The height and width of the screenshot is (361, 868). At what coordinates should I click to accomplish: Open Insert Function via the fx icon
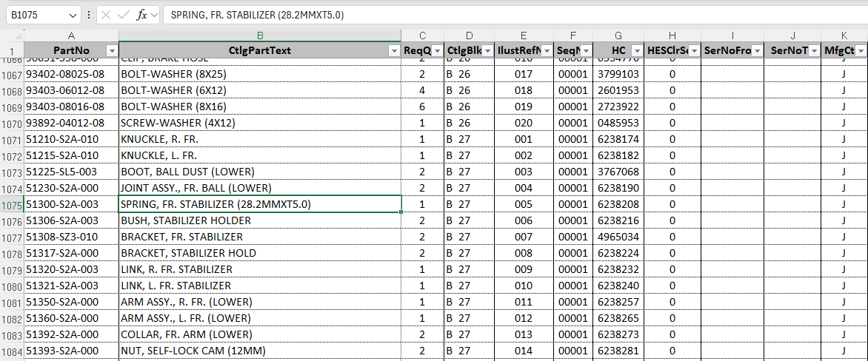point(141,15)
